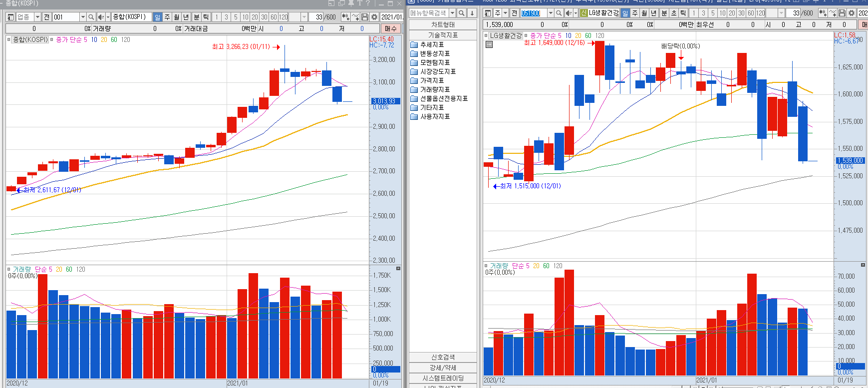Click the 전 button in KOSPI toolbar

tap(47, 17)
